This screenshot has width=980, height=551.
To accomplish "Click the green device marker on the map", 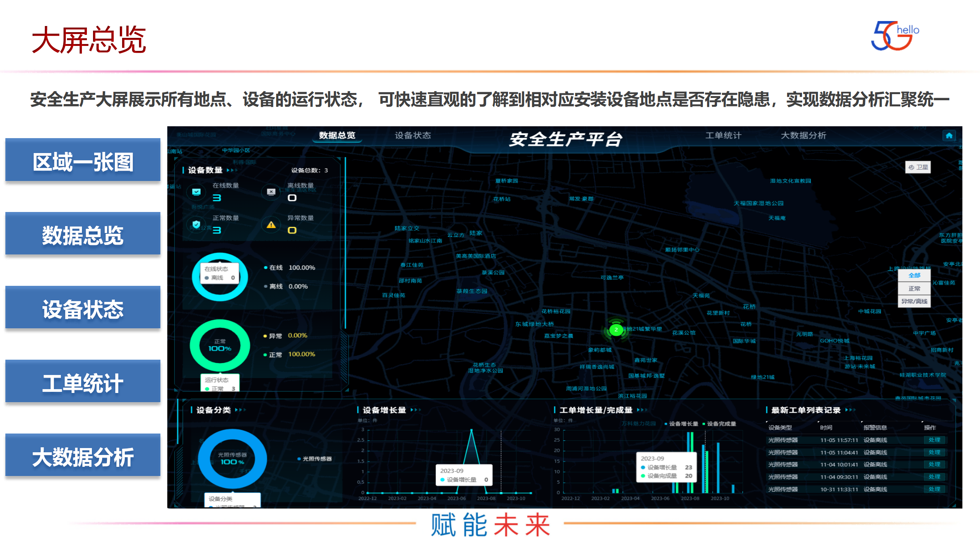I will tap(616, 329).
